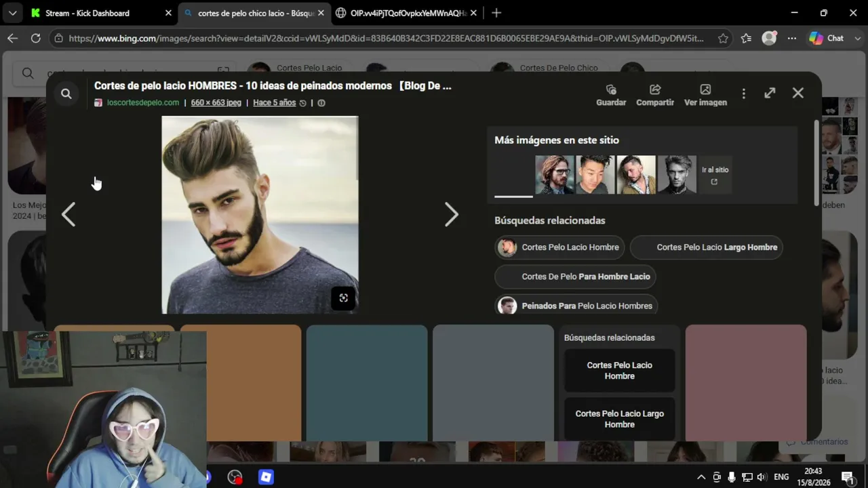
Task: Select Cortes De Pelo Para Hombre Lacio
Action: [575, 277]
